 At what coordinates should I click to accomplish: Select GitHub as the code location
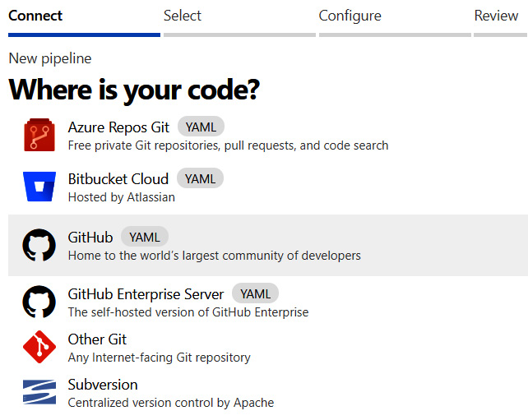click(268, 245)
